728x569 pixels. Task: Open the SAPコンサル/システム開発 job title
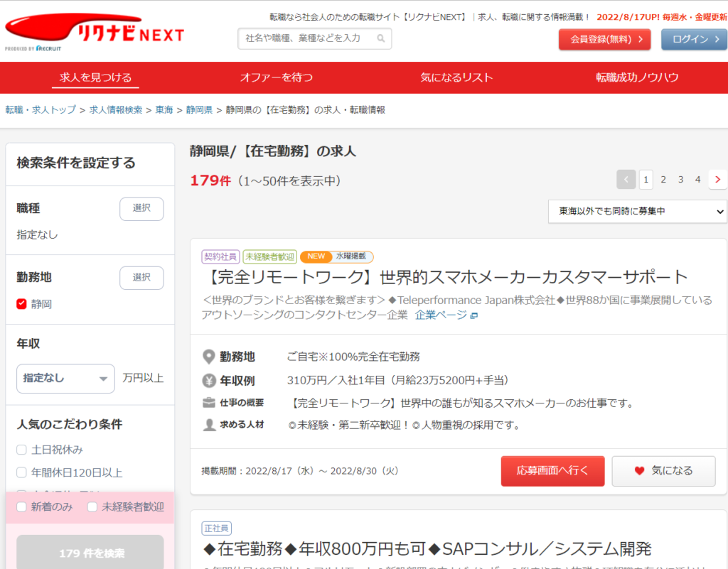point(427,549)
